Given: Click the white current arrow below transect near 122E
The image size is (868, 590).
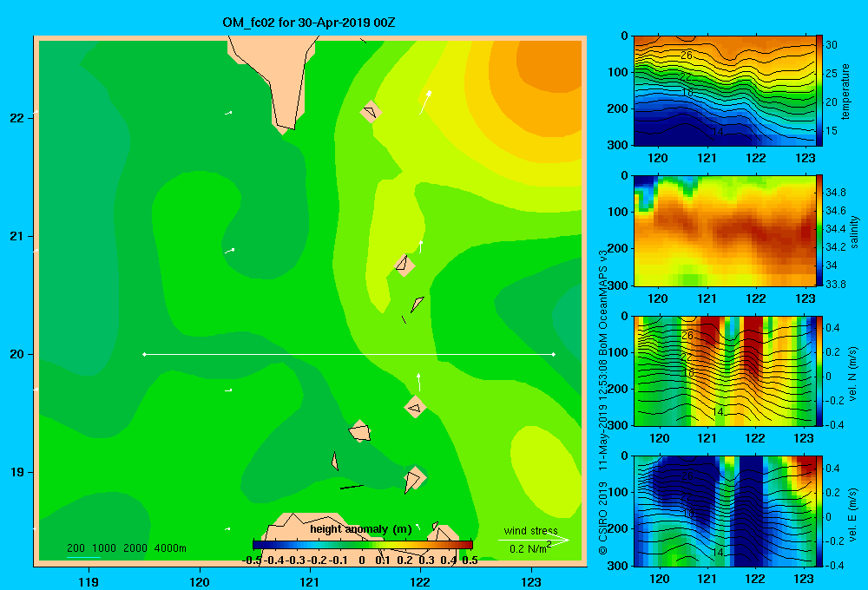Looking at the screenshot, I should (419, 382).
